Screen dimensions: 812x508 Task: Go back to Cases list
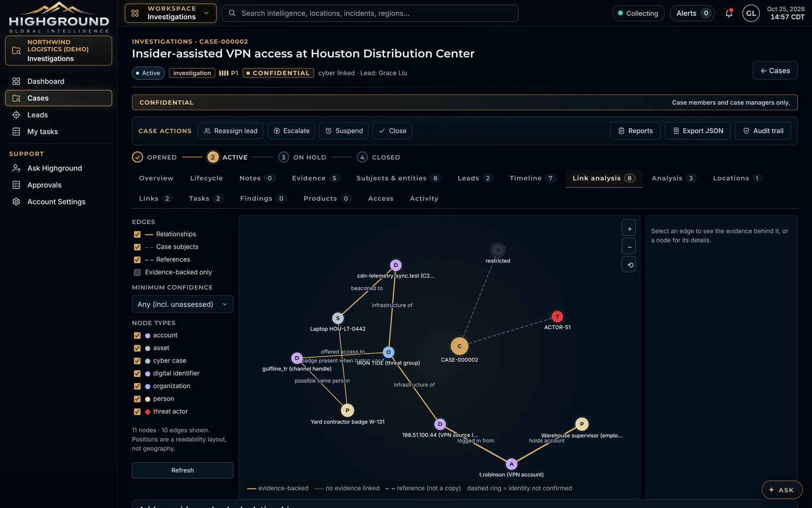[775, 71]
